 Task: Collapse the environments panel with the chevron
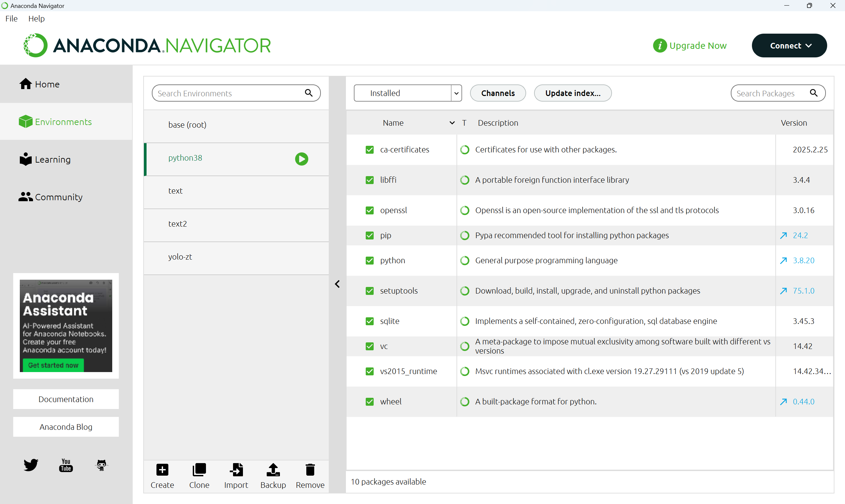(337, 284)
